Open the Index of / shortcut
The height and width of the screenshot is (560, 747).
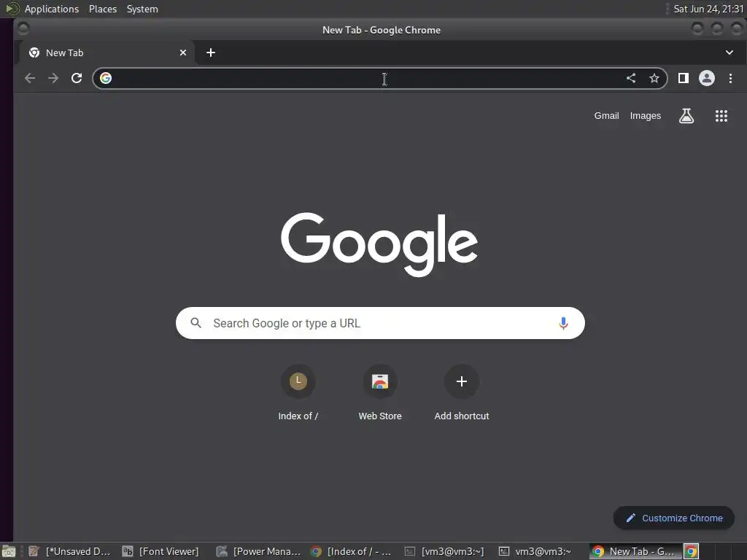point(298,393)
